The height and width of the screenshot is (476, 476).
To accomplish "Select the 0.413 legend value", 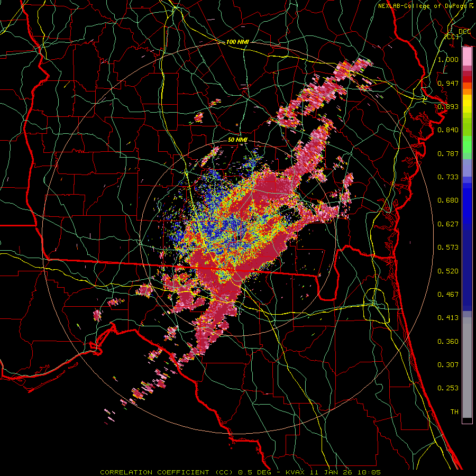I will (x=448, y=318).
